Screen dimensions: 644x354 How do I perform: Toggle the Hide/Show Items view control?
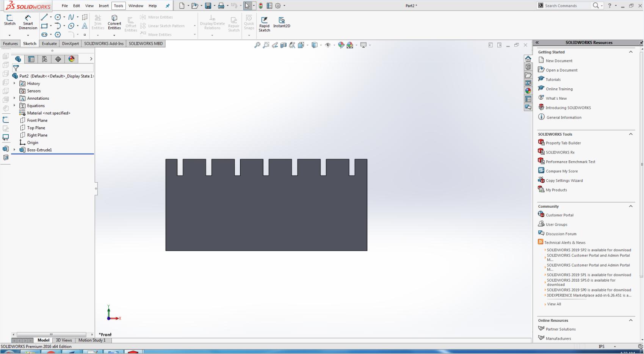click(328, 45)
